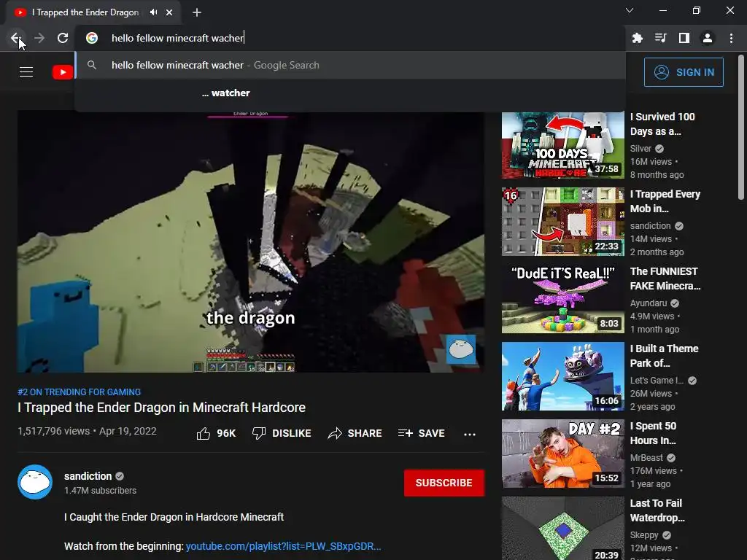
Task: Open the Chrome three-dot menu
Action: [731, 38]
